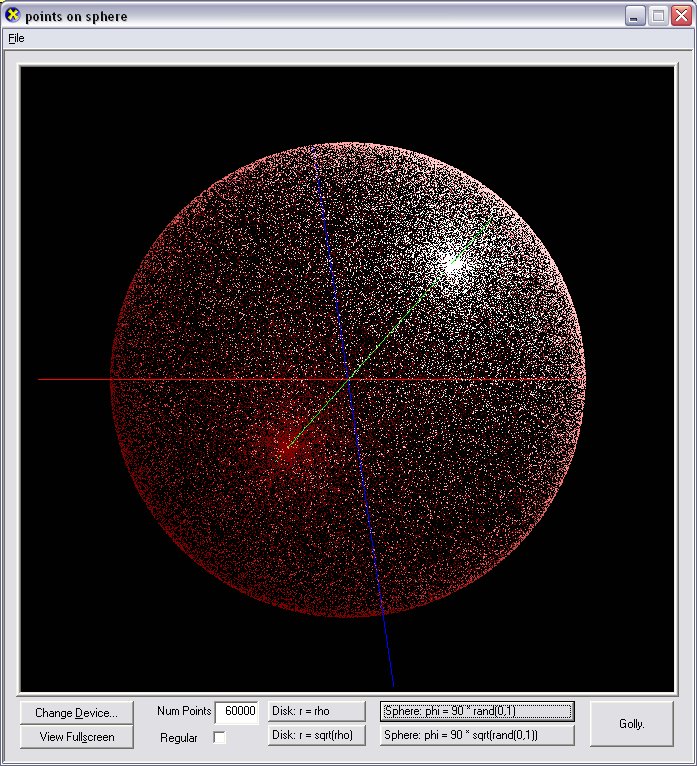Focus the Num Points input field
The width and height of the screenshot is (697, 766).
[237, 711]
